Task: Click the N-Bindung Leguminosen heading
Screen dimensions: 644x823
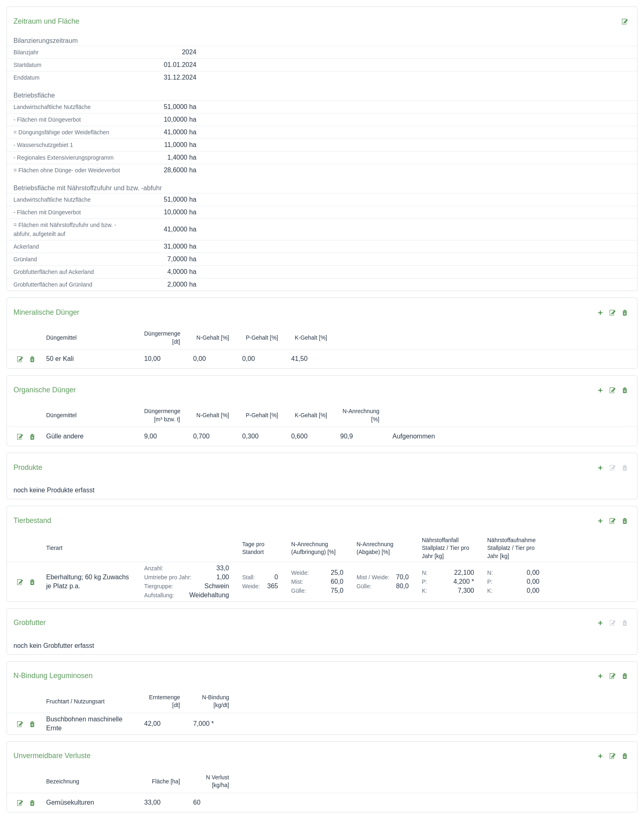Action: pos(53,676)
